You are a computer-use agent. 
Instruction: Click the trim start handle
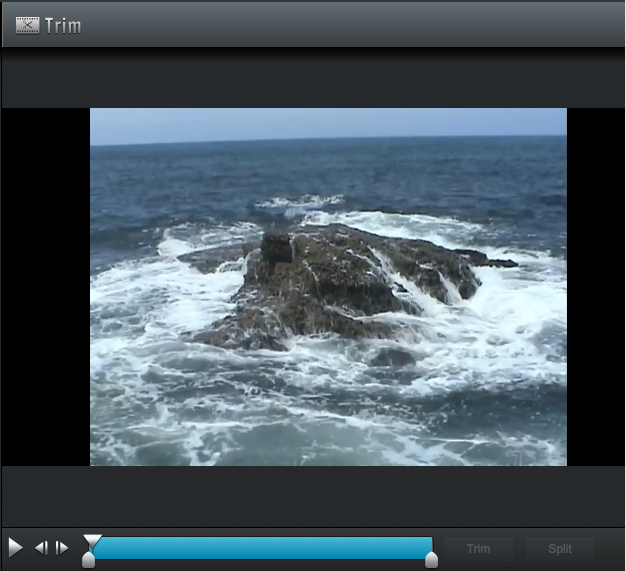click(89, 561)
